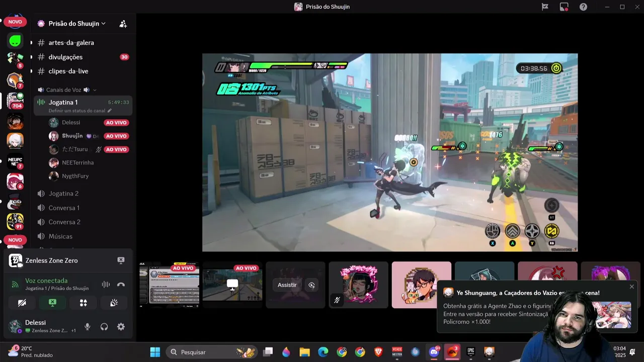The width and height of the screenshot is (644, 362).
Task: Open the second AO VIVO stream thumbnail
Action: [232, 285]
